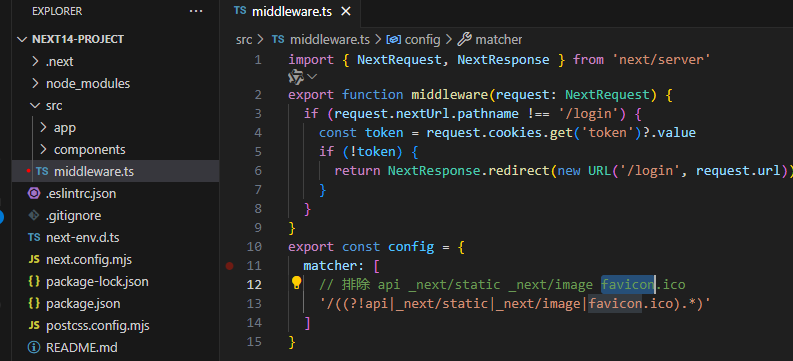Click the JS icon beside next.config.mjs

coord(34,260)
